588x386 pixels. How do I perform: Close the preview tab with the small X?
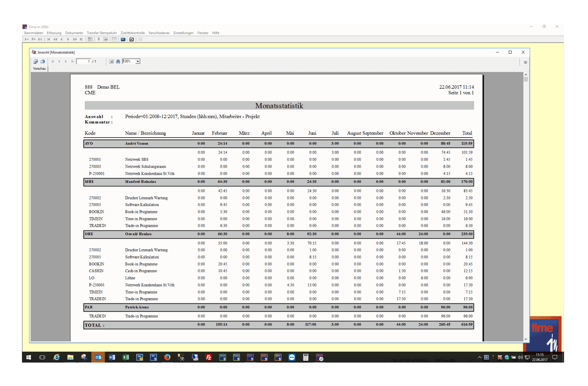pyautogui.click(x=525, y=62)
